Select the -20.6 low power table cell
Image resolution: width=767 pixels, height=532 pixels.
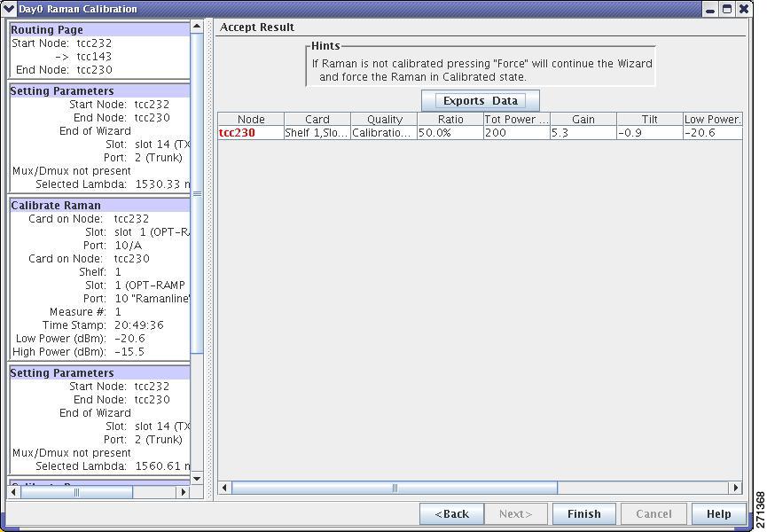(713, 132)
